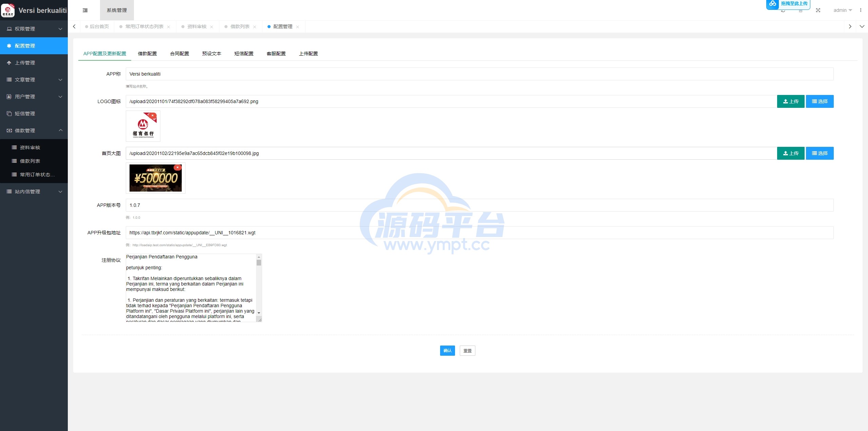
Task: Select the 上传配置 tab
Action: click(x=308, y=54)
